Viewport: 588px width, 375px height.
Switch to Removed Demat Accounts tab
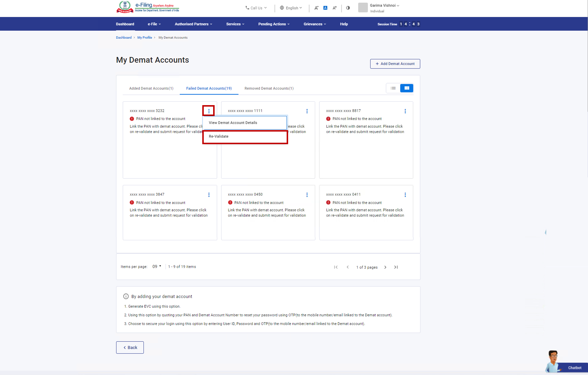(269, 88)
